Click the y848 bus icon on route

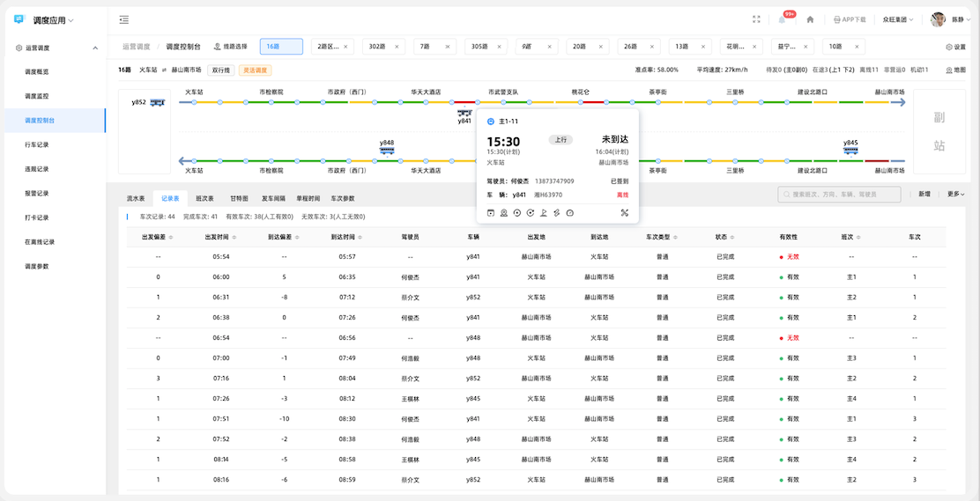(387, 151)
